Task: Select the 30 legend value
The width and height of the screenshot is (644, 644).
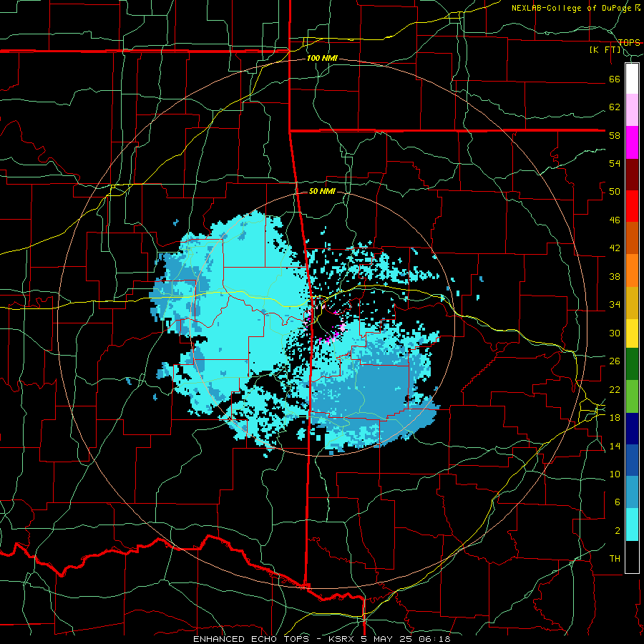Action: 615,333
